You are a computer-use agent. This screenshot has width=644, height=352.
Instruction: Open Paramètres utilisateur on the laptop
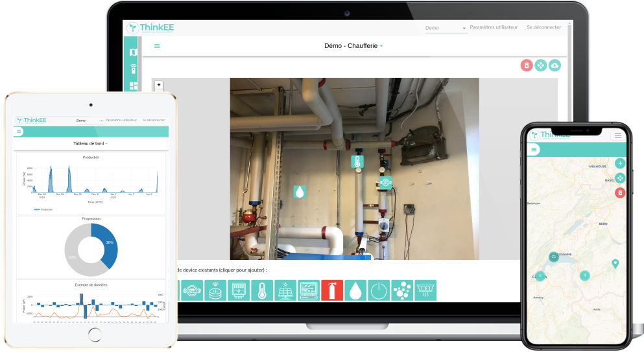[x=494, y=28]
